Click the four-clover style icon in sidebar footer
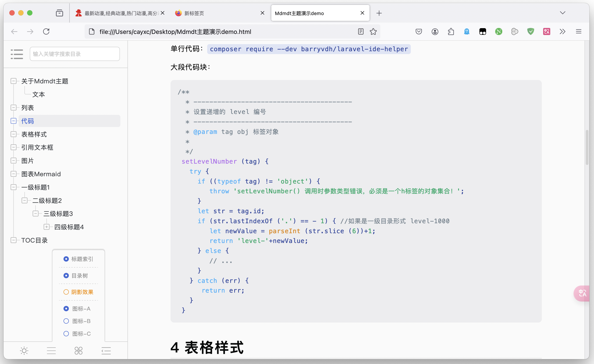This screenshot has width=594, height=364. click(x=79, y=350)
